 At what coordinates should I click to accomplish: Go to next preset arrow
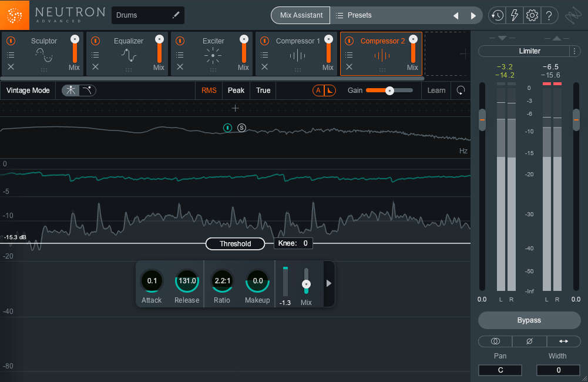tap(473, 16)
